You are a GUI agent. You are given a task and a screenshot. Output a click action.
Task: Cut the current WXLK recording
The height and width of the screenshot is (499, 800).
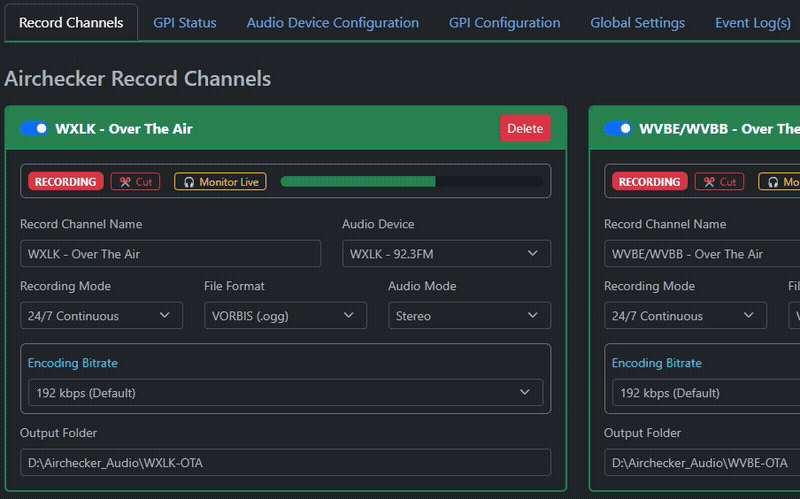pos(136,182)
